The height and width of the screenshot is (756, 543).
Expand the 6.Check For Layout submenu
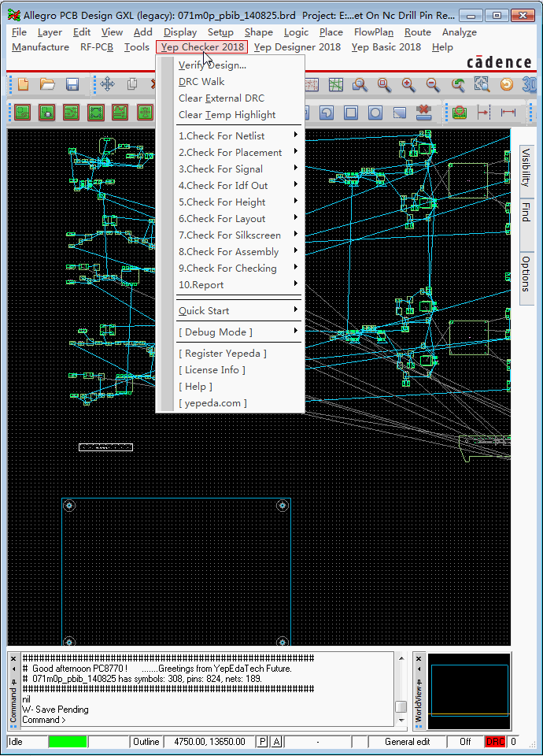click(239, 218)
